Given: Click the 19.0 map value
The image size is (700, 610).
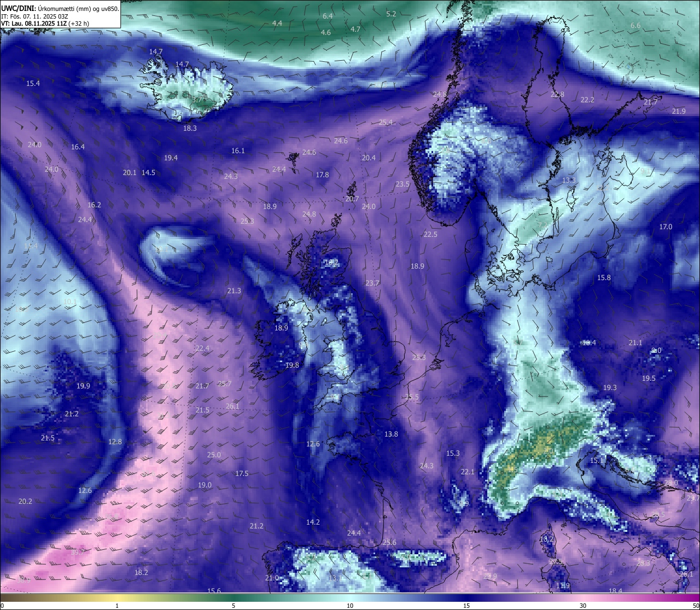Looking at the screenshot, I should [x=205, y=485].
